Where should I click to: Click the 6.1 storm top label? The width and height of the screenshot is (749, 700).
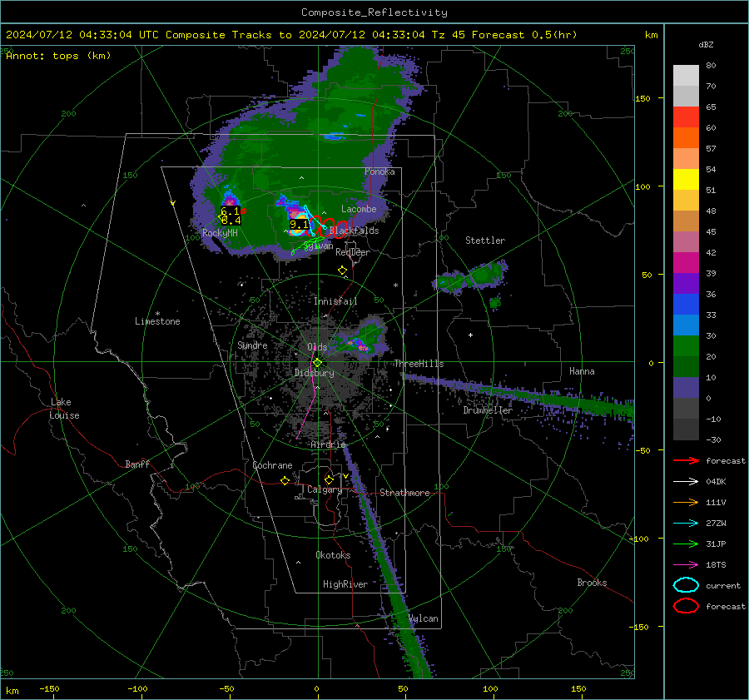tap(230, 211)
